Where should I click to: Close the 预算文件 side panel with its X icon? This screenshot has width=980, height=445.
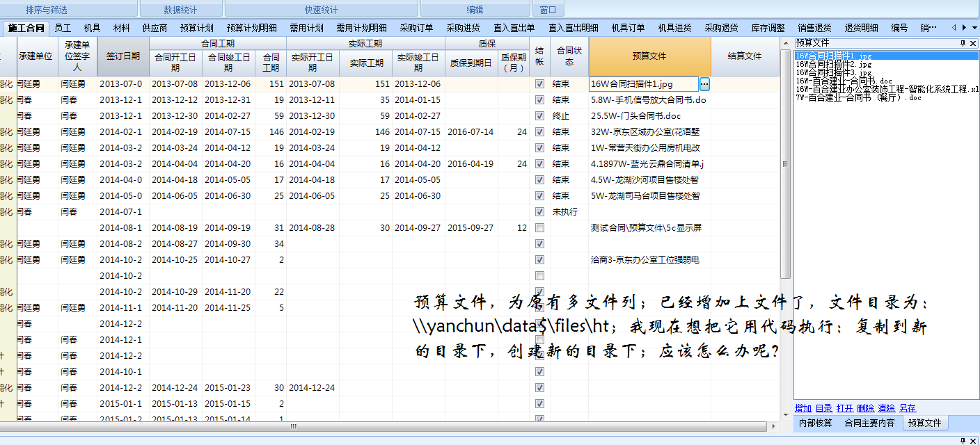point(973,43)
